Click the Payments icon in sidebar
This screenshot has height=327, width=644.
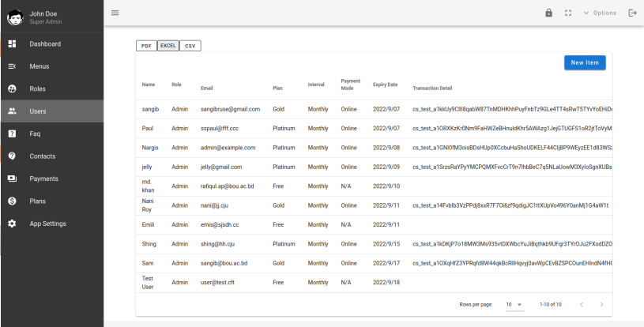[x=12, y=179]
